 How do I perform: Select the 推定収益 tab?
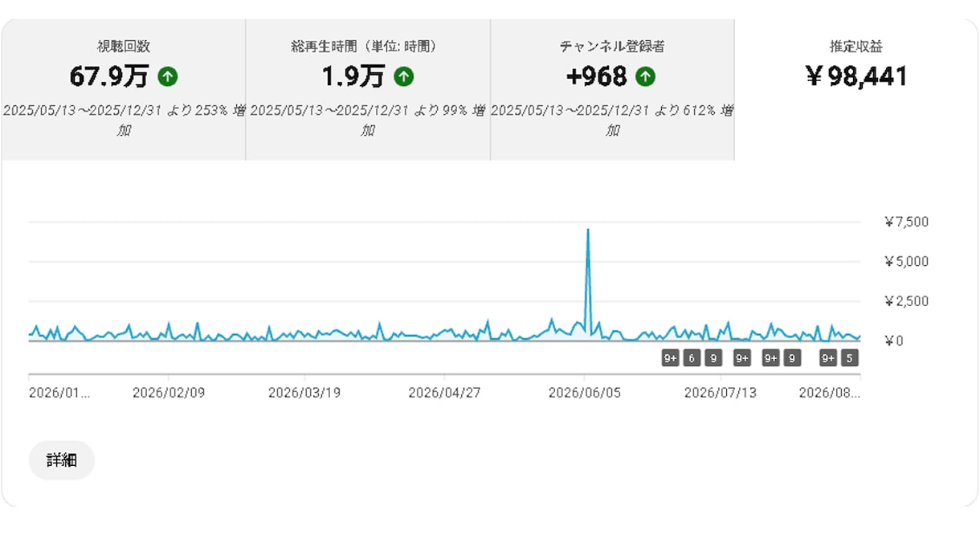pos(856,89)
